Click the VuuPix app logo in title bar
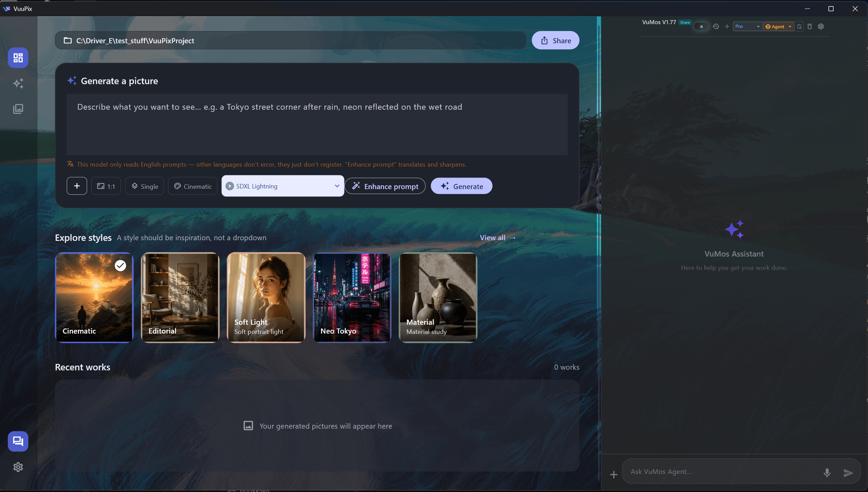The image size is (868, 492). click(6, 9)
